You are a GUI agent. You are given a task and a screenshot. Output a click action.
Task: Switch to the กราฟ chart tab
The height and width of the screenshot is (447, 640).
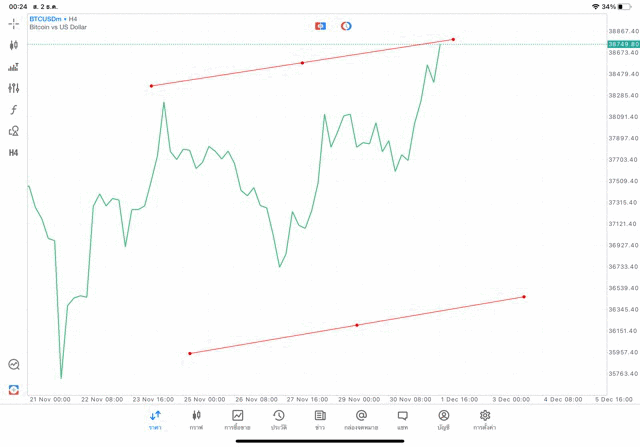196,419
